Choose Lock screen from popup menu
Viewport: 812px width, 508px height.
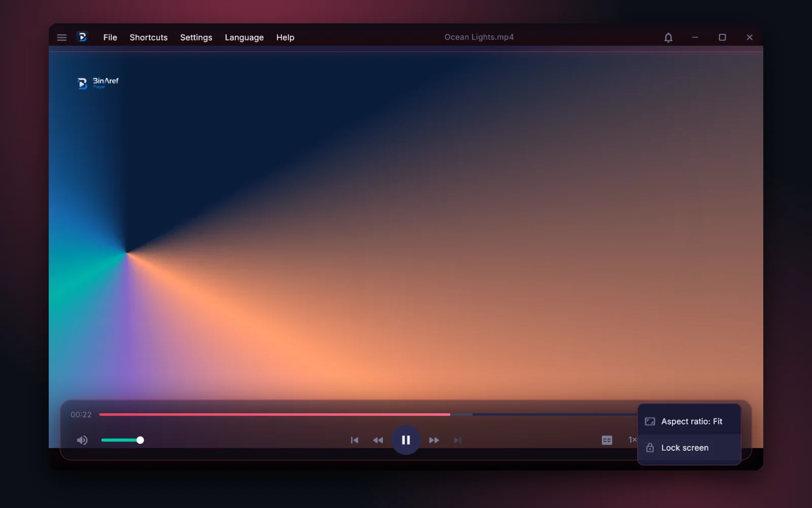pyautogui.click(x=689, y=448)
